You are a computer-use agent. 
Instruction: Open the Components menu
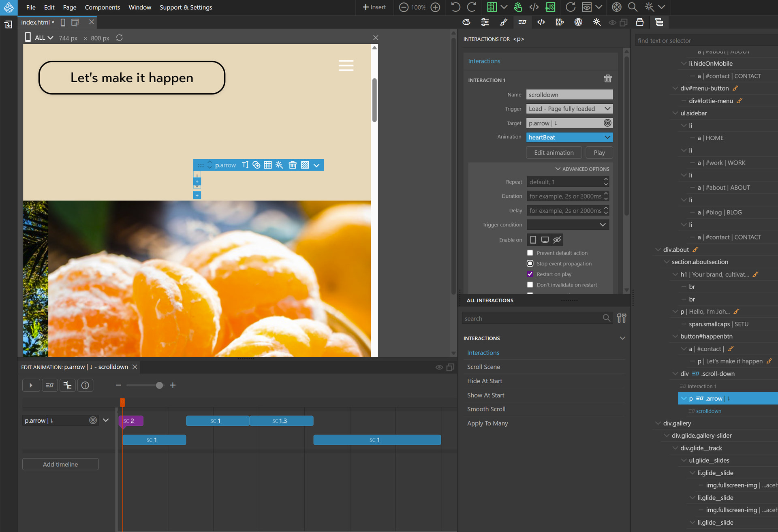[102, 7]
